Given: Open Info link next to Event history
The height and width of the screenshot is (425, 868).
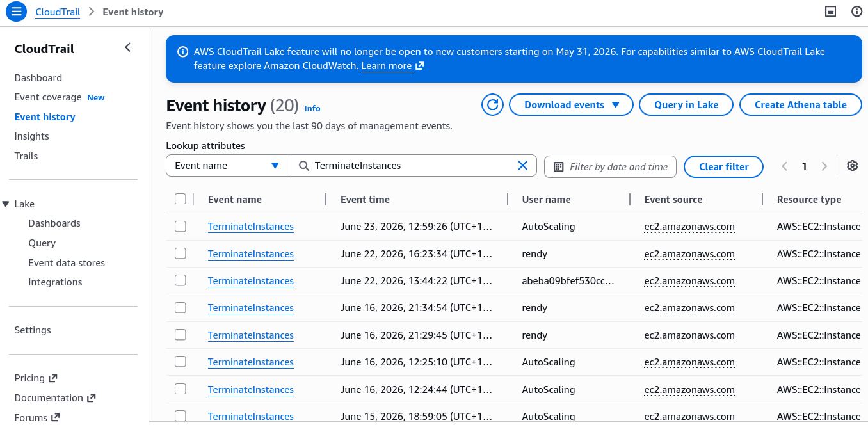Looking at the screenshot, I should [312, 108].
